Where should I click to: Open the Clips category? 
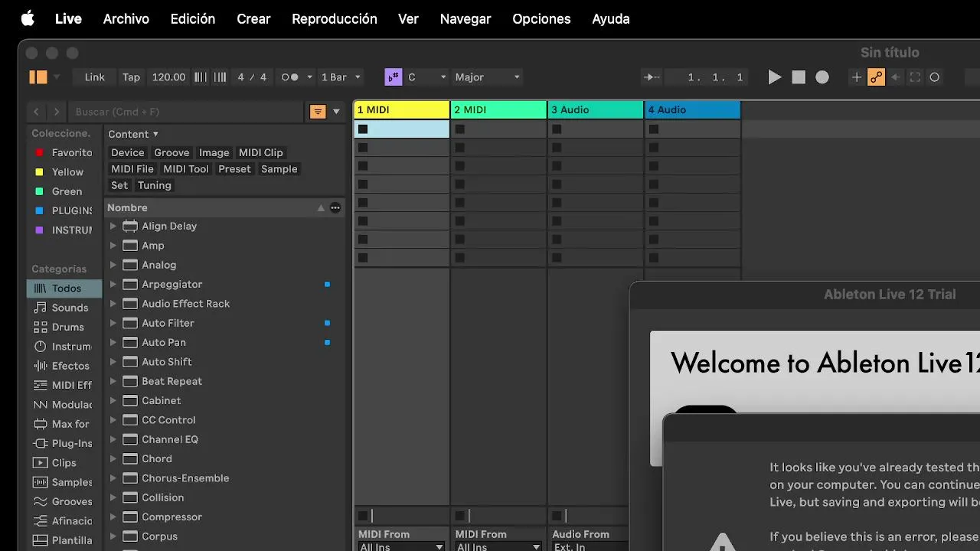[64, 463]
